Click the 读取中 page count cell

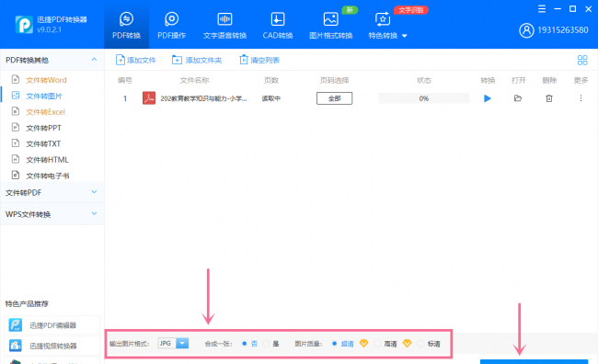coord(270,98)
